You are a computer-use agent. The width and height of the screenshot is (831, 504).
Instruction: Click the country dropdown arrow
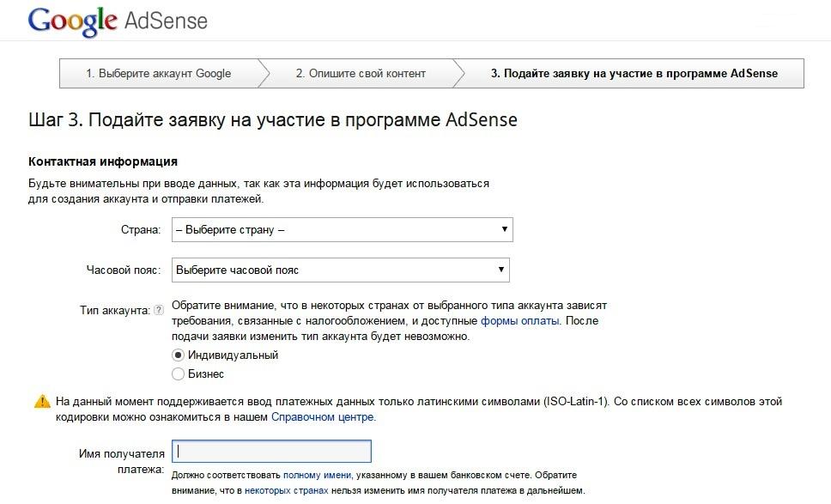(503, 229)
